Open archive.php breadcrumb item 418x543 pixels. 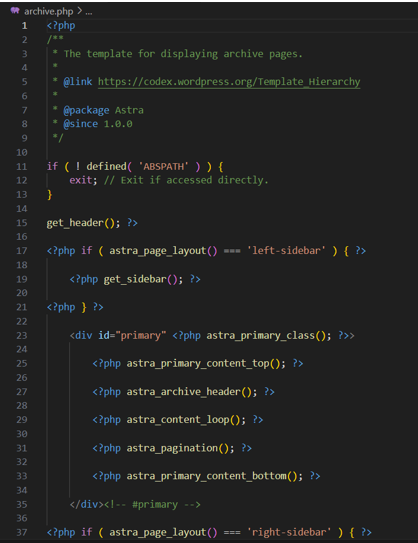click(x=48, y=11)
